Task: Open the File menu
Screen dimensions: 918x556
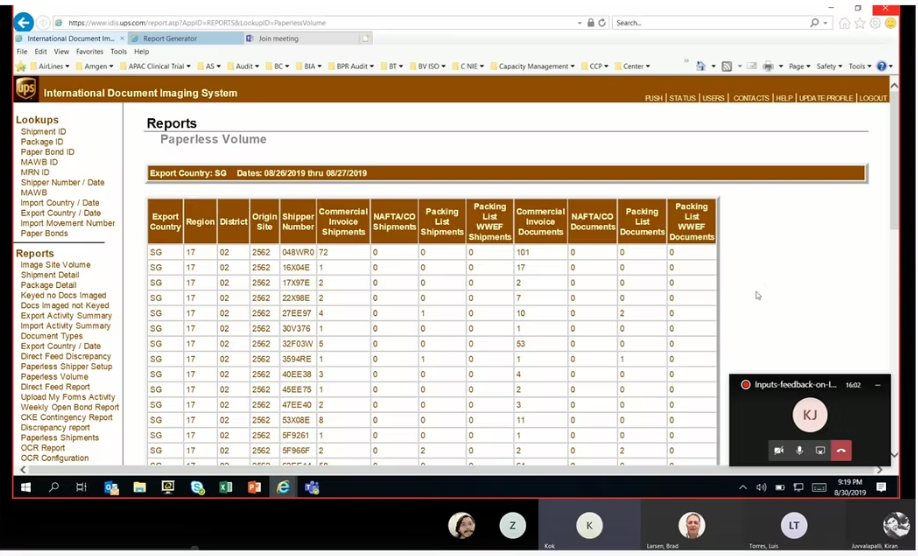Action: coord(22,52)
